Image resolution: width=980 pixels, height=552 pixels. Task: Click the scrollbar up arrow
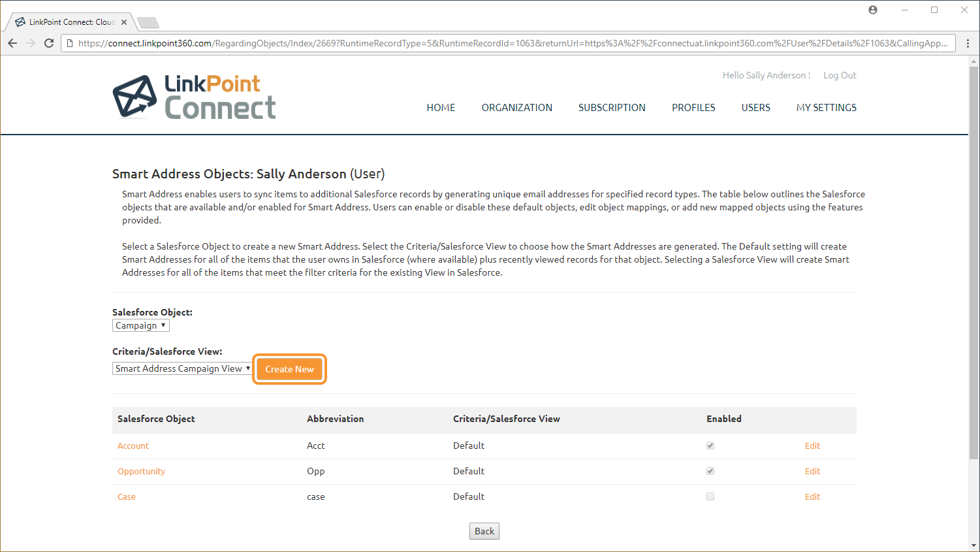(973, 61)
